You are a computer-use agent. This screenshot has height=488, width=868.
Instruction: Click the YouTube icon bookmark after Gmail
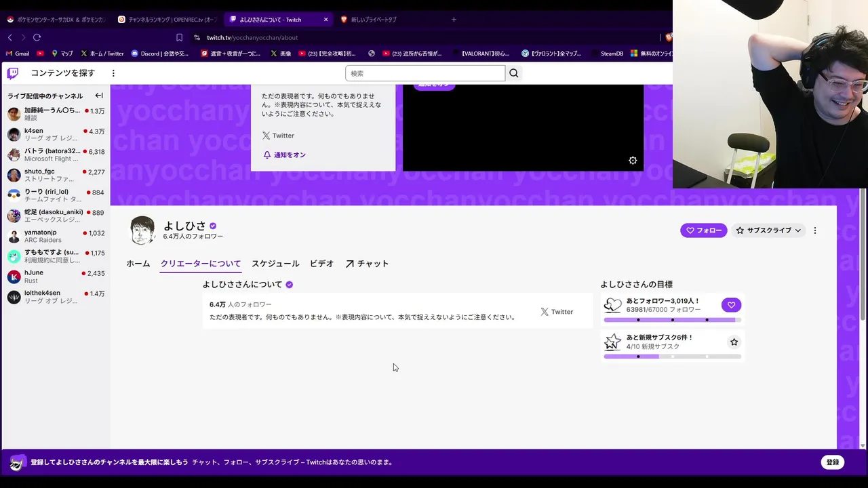click(40, 54)
